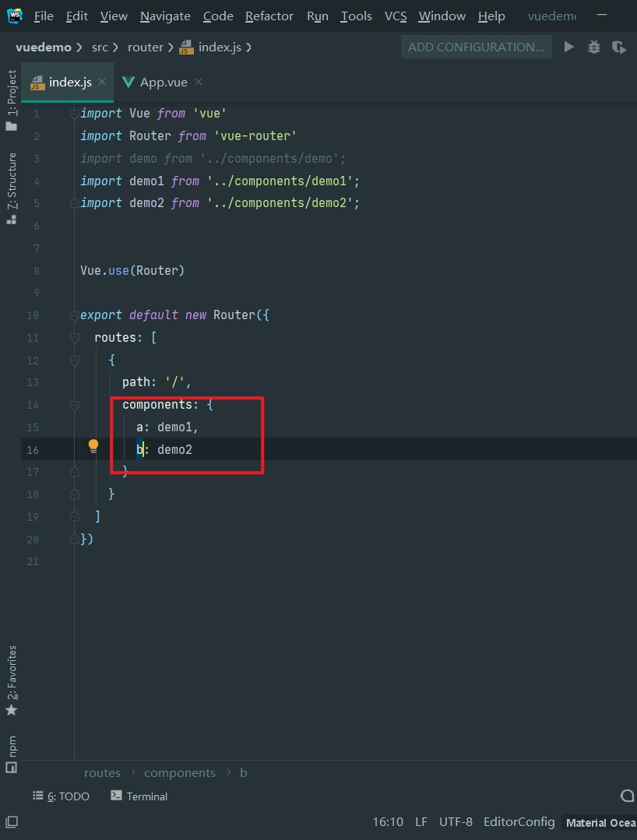Click the EditorConfig status indicator

(519, 822)
